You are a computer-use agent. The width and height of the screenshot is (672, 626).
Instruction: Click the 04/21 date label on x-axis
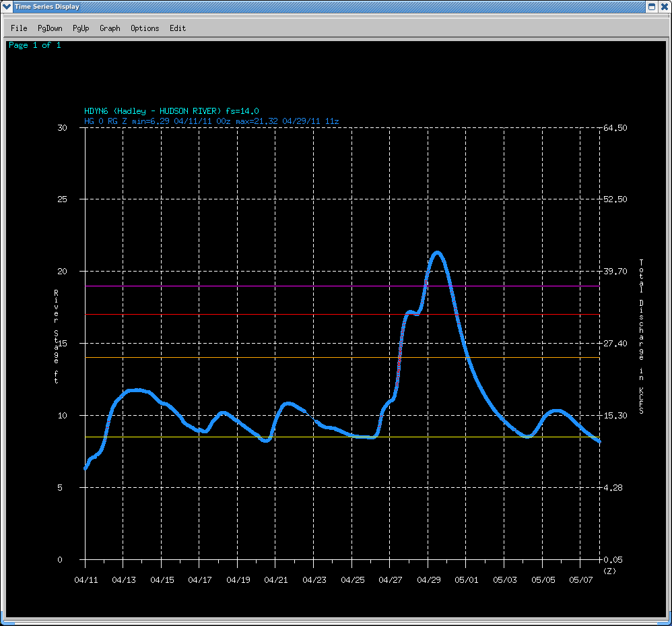pyautogui.click(x=276, y=580)
